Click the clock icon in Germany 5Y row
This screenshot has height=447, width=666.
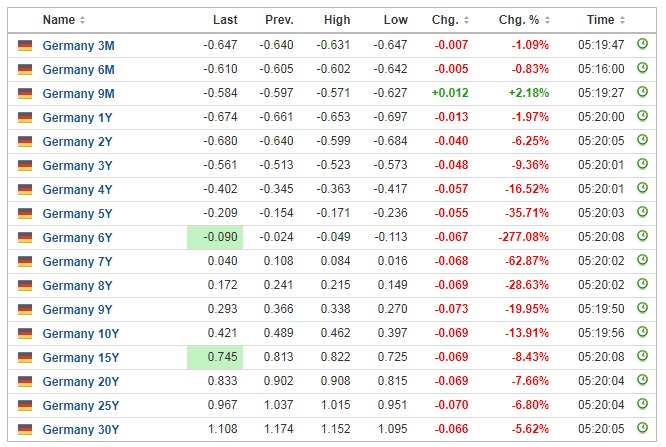(x=642, y=212)
